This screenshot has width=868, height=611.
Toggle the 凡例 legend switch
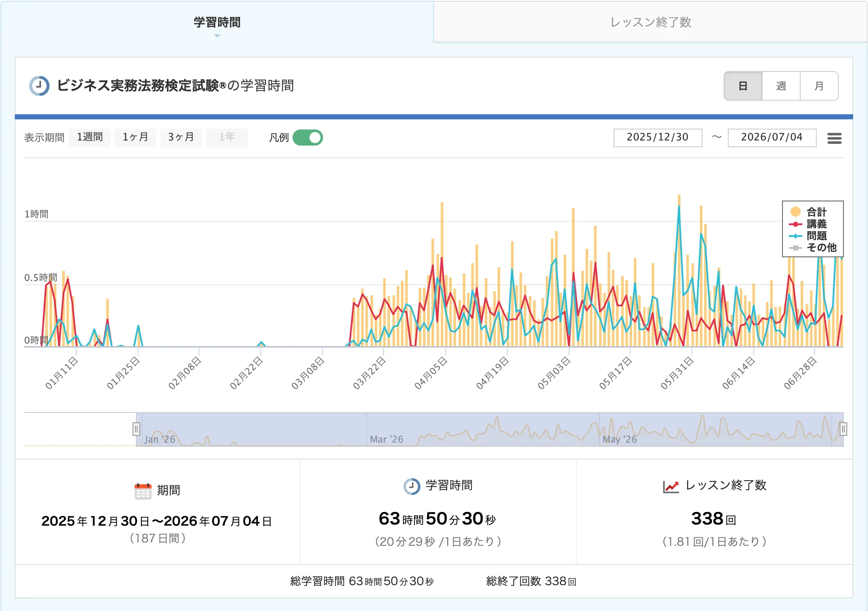coord(308,138)
